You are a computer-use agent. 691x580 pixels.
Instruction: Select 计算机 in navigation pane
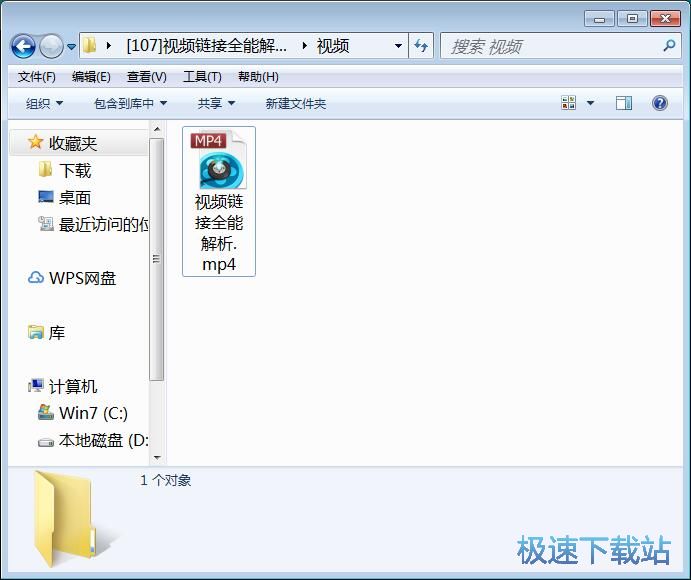(x=73, y=387)
